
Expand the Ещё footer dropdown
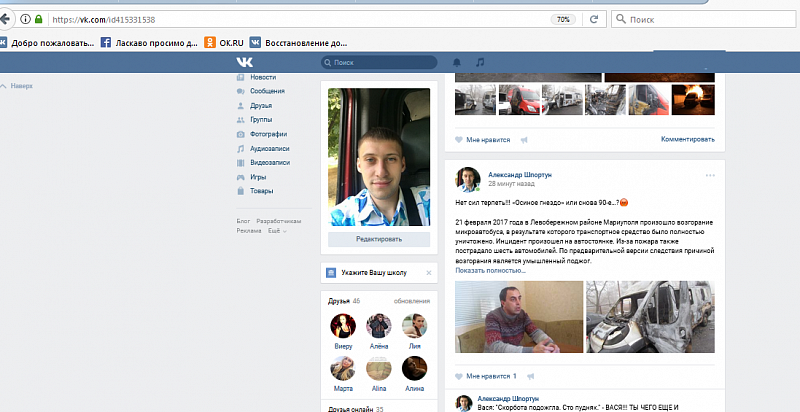pyautogui.click(x=277, y=231)
